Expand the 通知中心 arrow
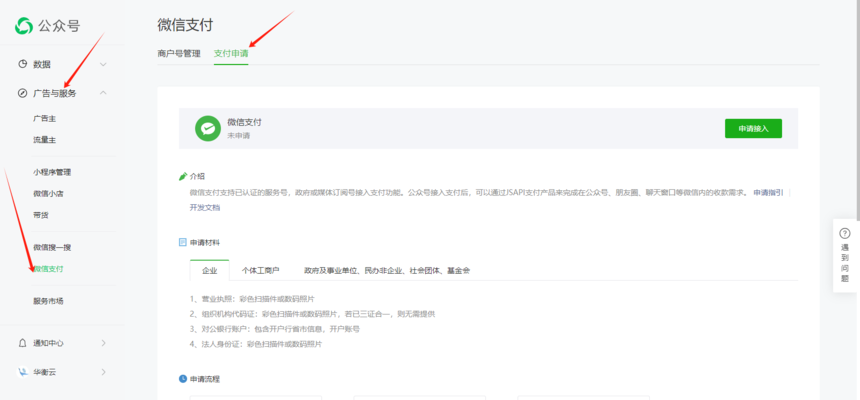860x400 pixels. tap(104, 343)
